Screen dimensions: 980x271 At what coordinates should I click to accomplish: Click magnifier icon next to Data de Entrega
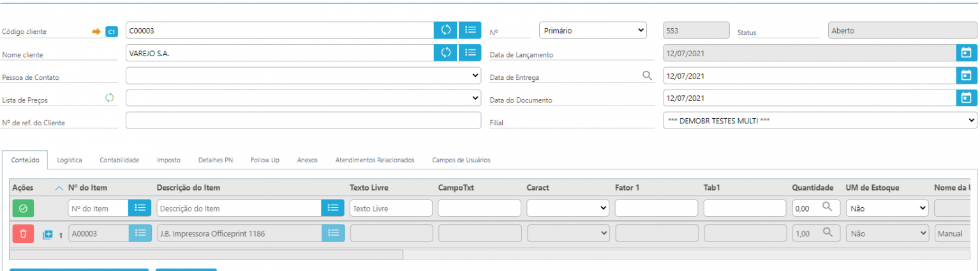click(647, 75)
